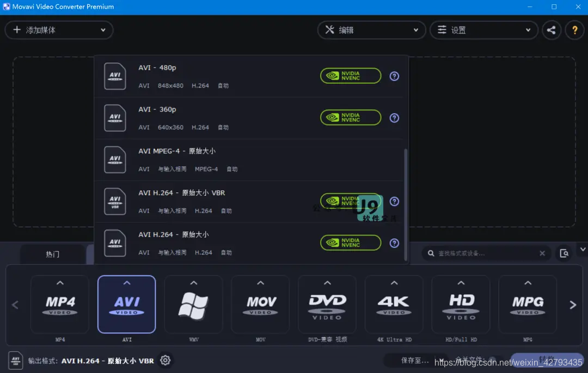Viewport: 588px width, 373px height.
Task: Expand presets chevron above MP4 tile
Action: point(60,283)
